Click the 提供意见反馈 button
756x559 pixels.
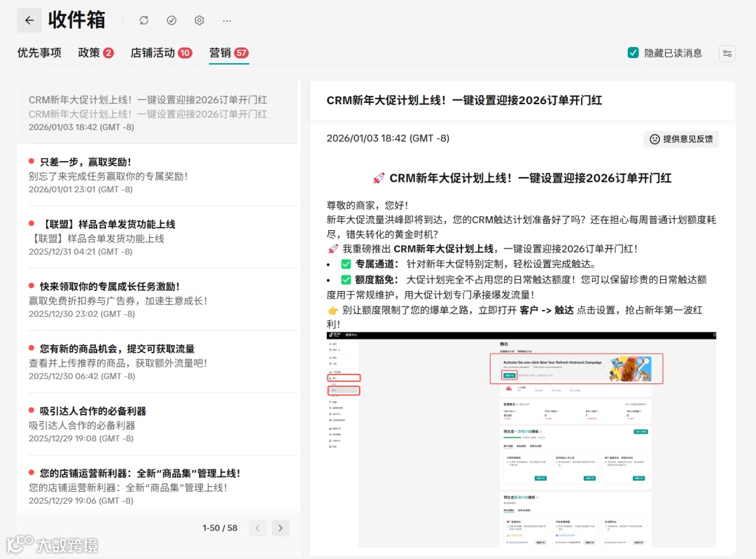click(681, 139)
